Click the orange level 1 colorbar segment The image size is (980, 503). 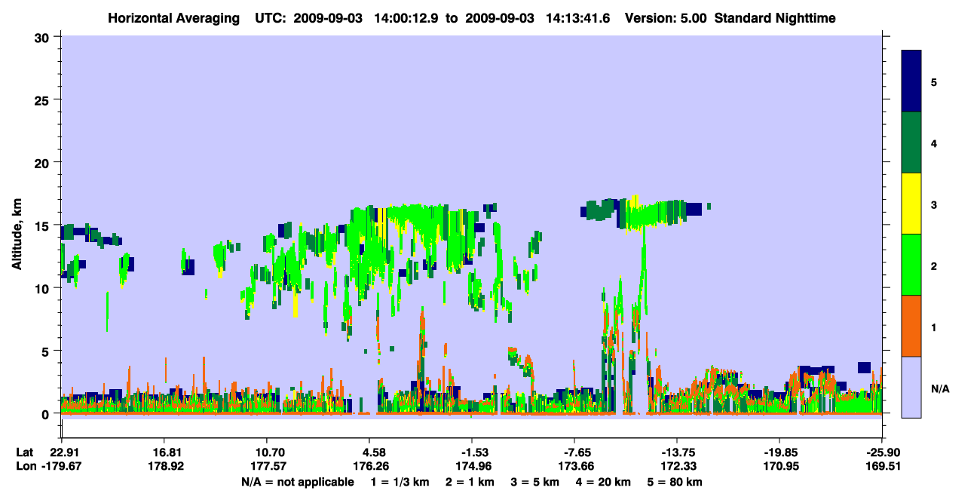(x=911, y=326)
